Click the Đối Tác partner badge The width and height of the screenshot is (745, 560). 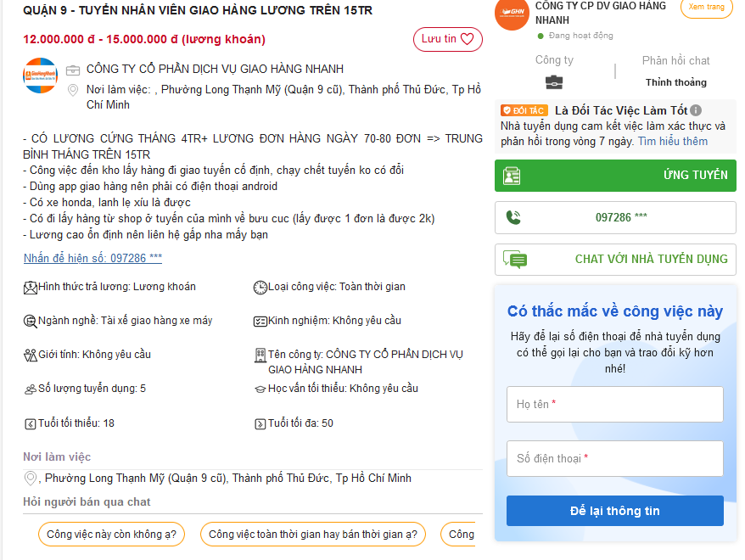coord(524,110)
